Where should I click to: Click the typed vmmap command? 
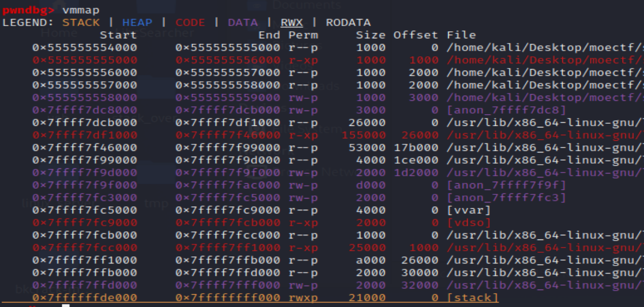(x=81, y=10)
